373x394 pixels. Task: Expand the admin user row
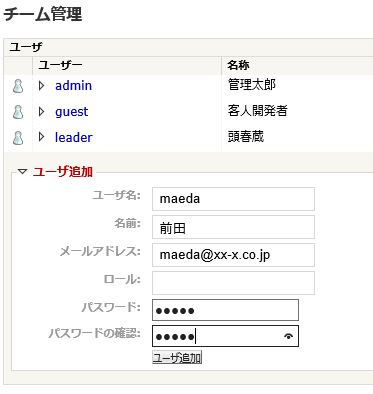[x=41, y=86]
